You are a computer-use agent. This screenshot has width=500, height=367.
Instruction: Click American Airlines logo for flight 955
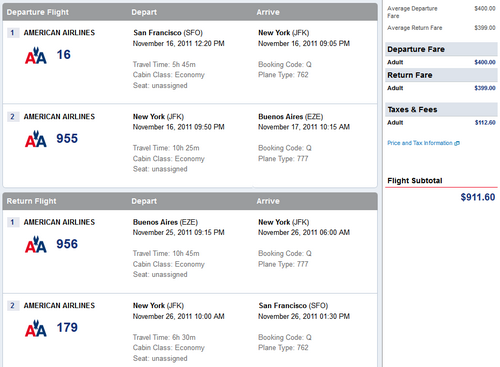(x=36, y=139)
